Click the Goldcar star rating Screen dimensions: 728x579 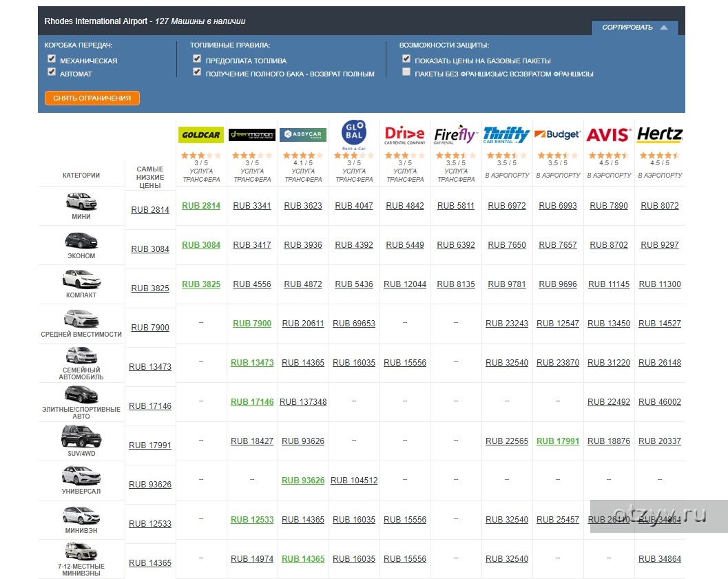tap(201, 155)
